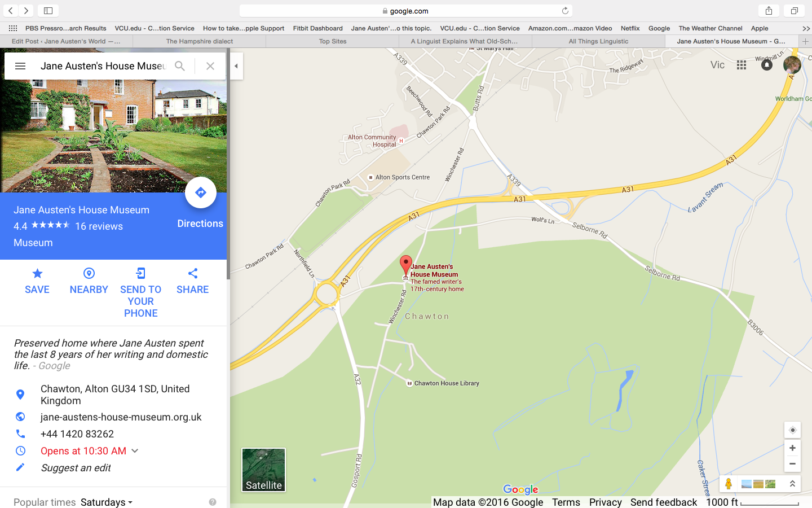Image resolution: width=812 pixels, height=508 pixels.
Task: Open the Google Maps hamburger menu
Action: 20,66
